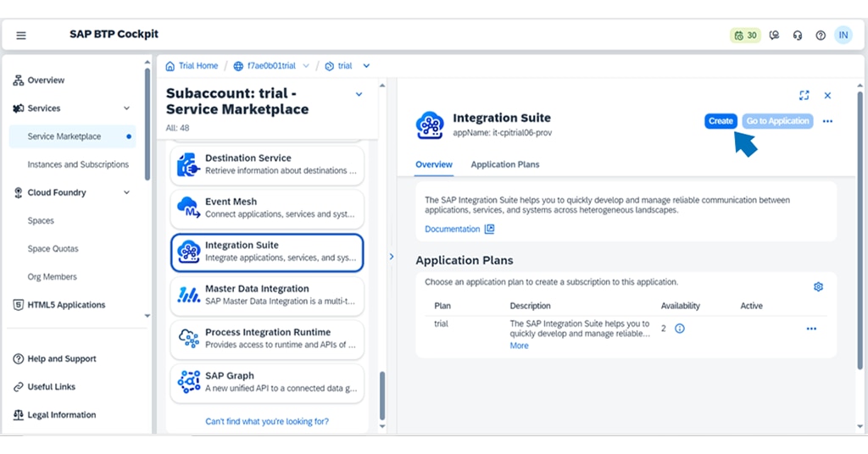Click the Services puzzle icon in sidebar
The width and height of the screenshot is (868, 454).
pyautogui.click(x=19, y=108)
